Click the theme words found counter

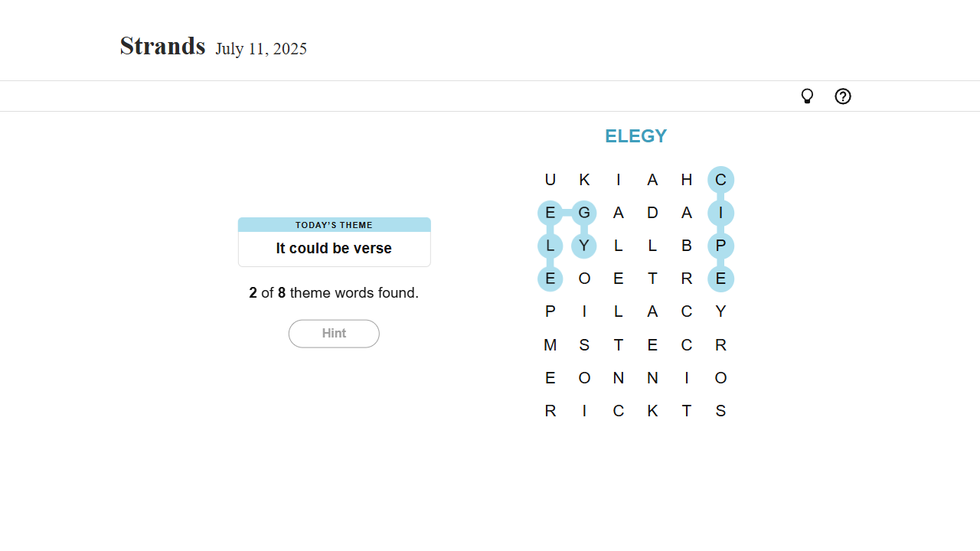pos(334,293)
